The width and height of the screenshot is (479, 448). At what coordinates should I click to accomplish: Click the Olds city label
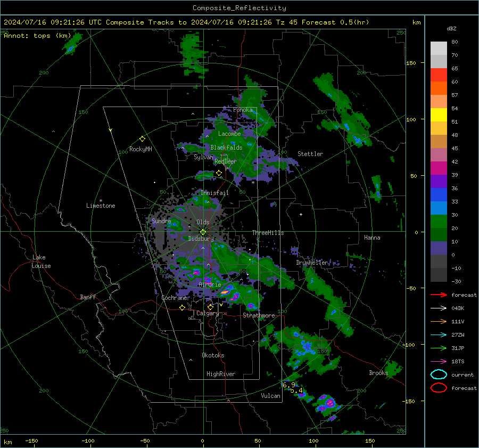pyautogui.click(x=203, y=222)
